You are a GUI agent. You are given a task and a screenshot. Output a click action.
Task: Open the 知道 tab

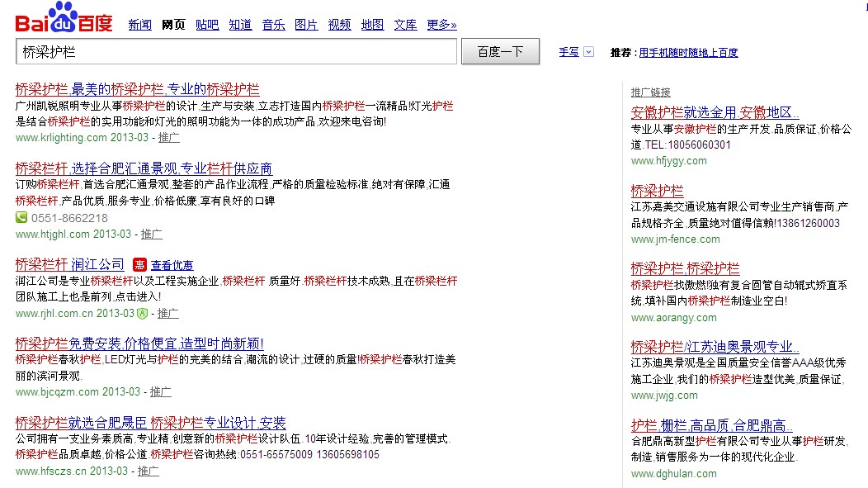tap(240, 25)
